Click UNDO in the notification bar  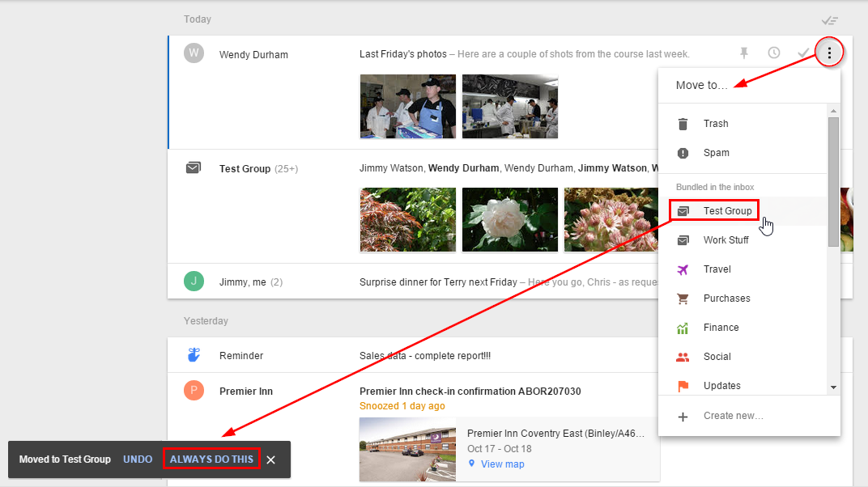pyautogui.click(x=138, y=459)
